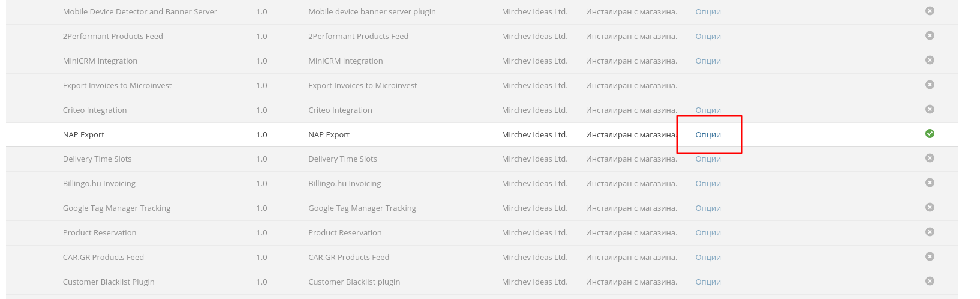Image resolution: width=980 pixels, height=299 pixels.
Task: Click the Criteo Integration gray status icon
Action: coord(930,109)
